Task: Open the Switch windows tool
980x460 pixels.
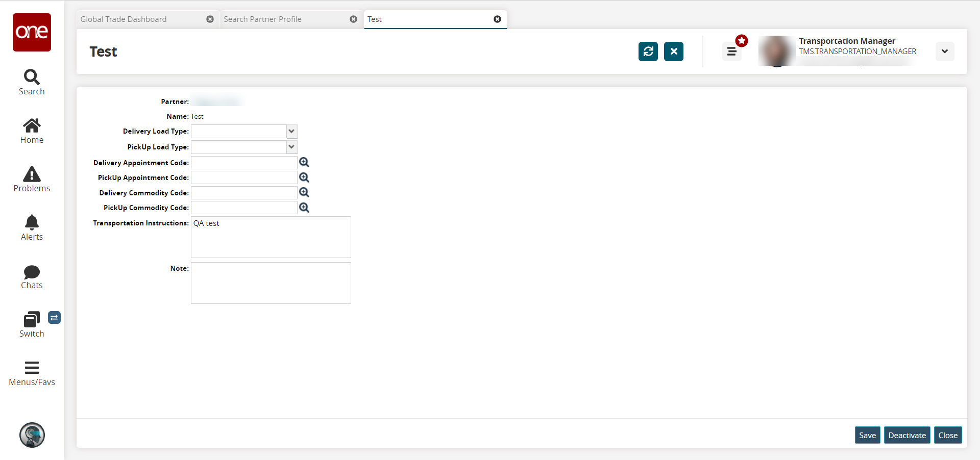Action: tap(32, 325)
